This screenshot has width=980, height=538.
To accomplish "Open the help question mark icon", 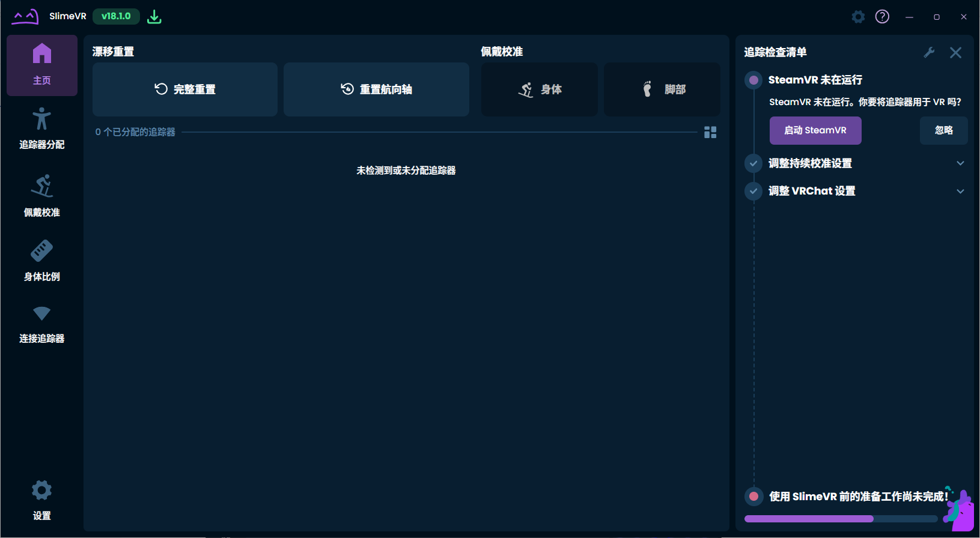I will (x=882, y=17).
